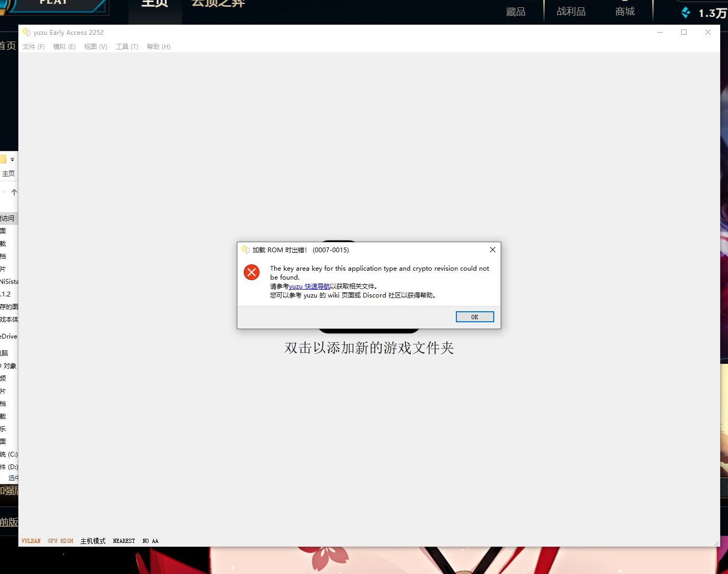Toggle the VULKAN renderer status button
This screenshot has height=574, width=728.
[x=31, y=541]
